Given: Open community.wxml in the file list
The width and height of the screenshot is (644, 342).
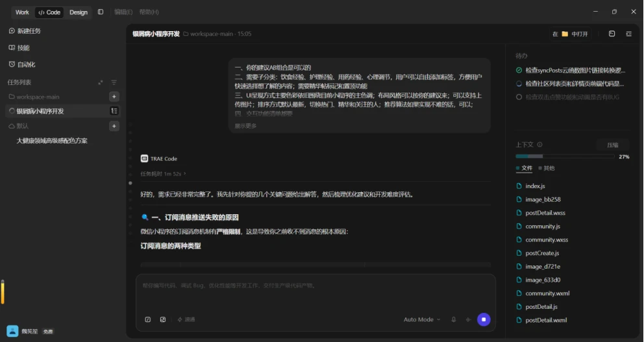Looking at the screenshot, I should coord(547,293).
